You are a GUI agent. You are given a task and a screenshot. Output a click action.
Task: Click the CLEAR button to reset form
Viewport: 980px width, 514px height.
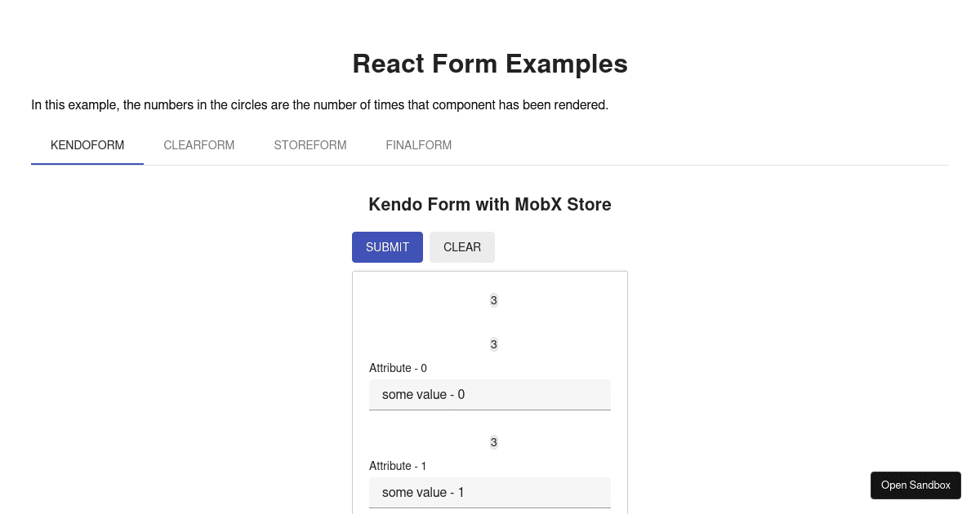(461, 246)
